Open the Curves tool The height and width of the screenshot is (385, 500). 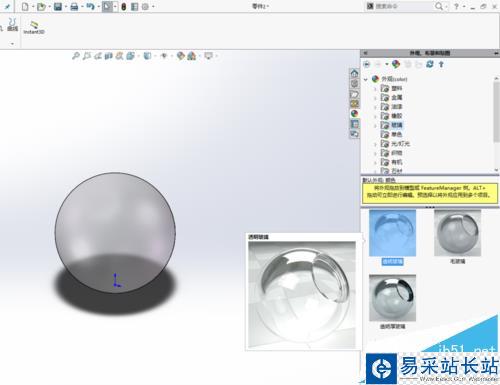click(12, 25)
